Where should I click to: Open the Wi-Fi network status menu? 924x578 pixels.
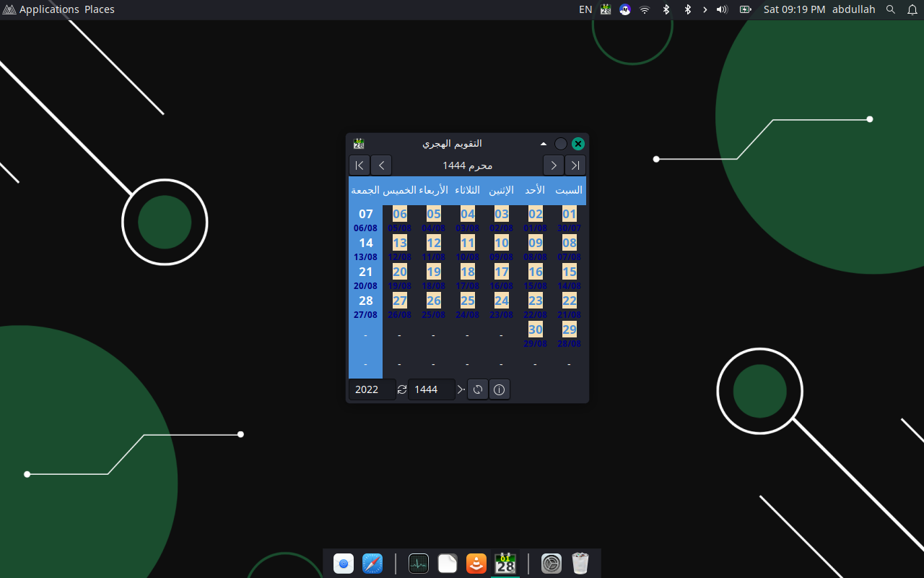pyautogui.click(x=645, y=9)
